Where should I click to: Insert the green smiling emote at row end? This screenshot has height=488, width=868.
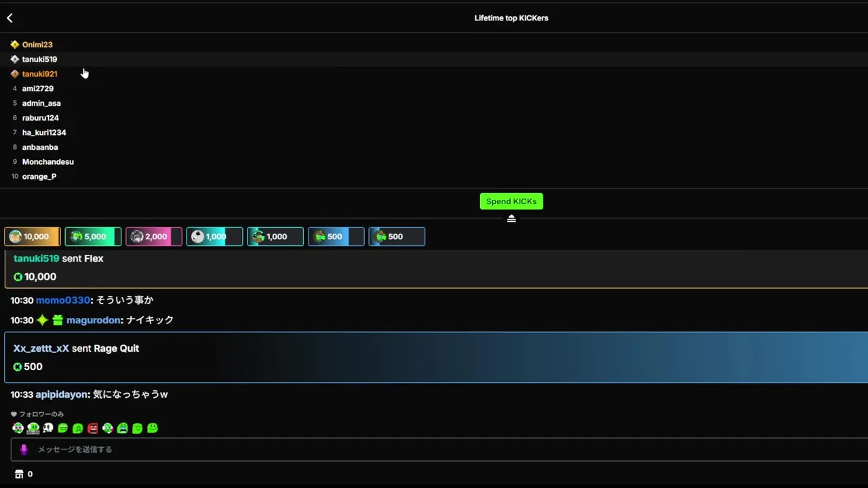[x=153, y=428]
